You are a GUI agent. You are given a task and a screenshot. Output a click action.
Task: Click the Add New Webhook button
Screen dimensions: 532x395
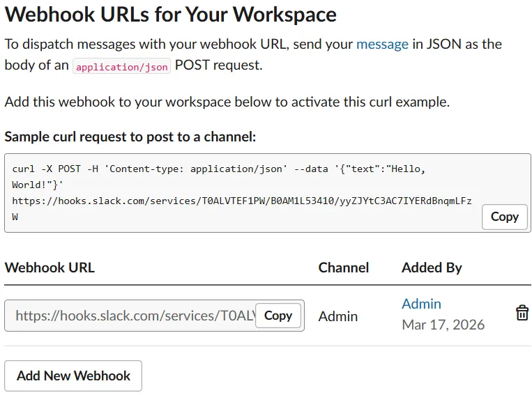click(73, 375)
